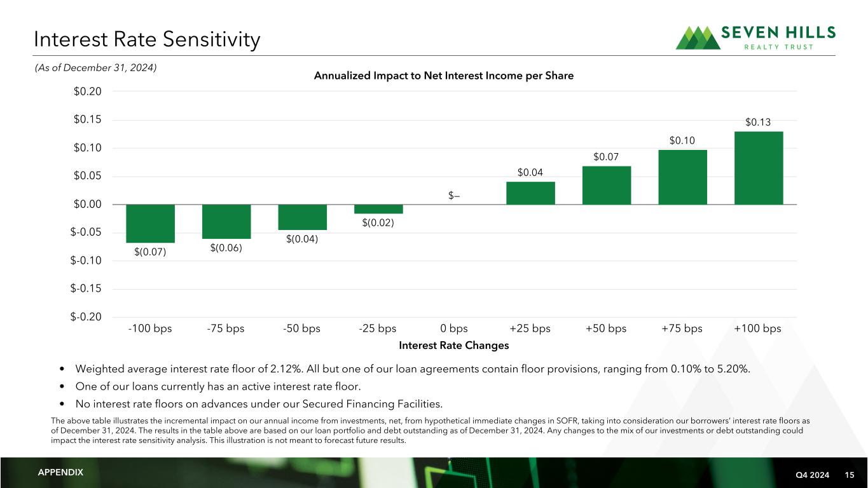Click the +75 bps green bar
Viewport: 868px width, 488px height.
(682, 177)
